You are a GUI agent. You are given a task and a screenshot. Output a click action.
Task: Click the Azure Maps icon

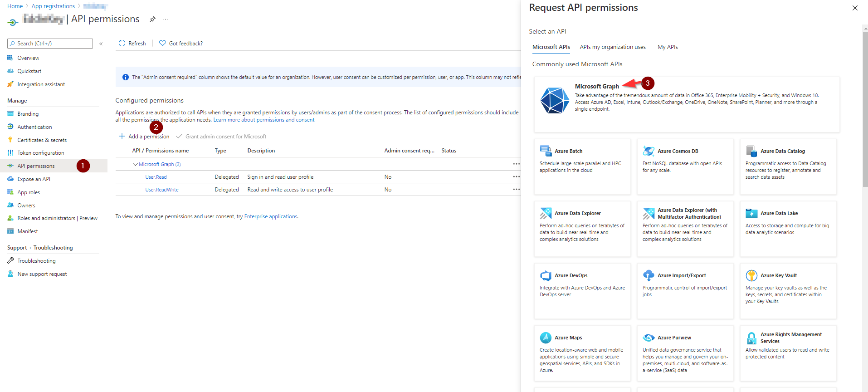[x=546, y=337]
